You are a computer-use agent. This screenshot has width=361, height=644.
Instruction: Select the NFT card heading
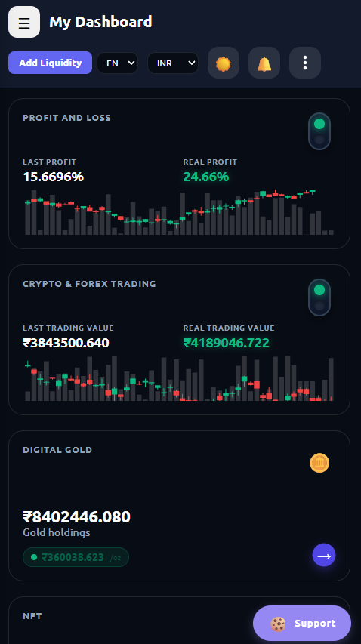coord(32,616)
